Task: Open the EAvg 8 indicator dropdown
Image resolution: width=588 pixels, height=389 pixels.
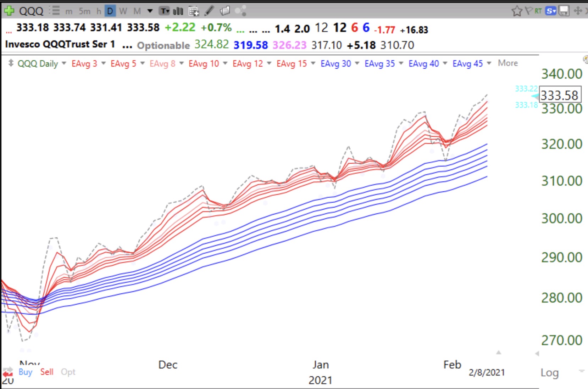Action: click(x=182, y=63)
